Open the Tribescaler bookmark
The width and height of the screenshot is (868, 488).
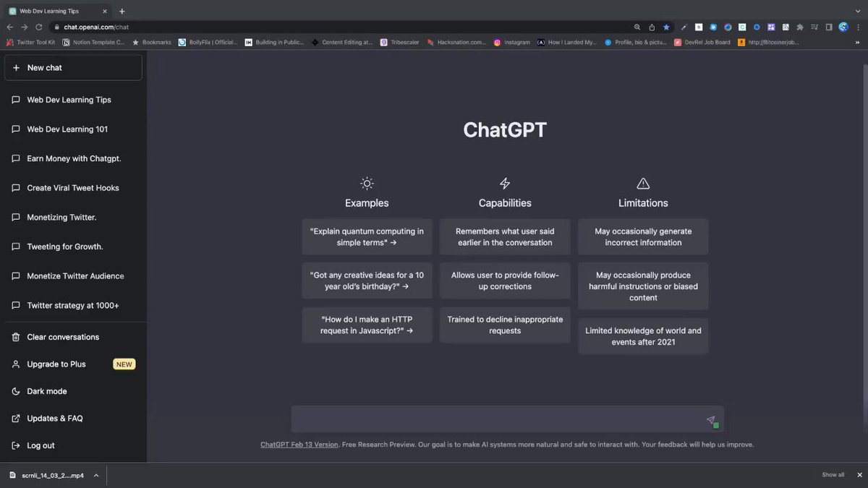point(399,42)
